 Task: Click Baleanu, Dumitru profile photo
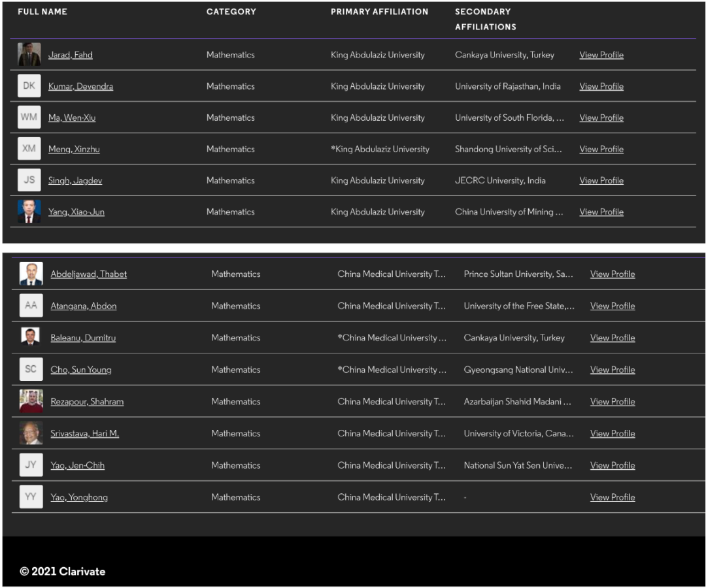[31, 336]
